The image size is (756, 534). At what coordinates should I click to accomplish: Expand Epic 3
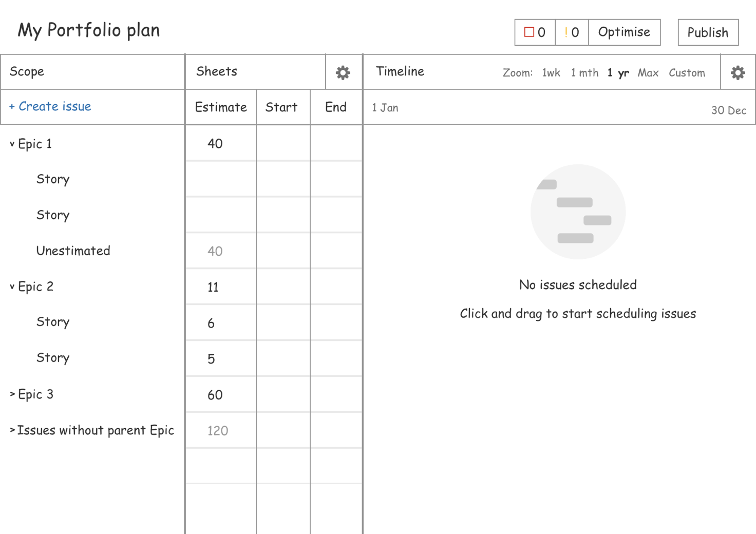coord(11,394)
